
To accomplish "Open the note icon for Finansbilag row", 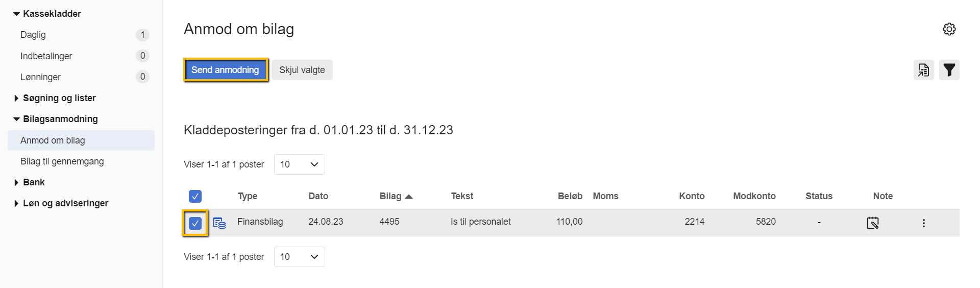I will 872,223.
